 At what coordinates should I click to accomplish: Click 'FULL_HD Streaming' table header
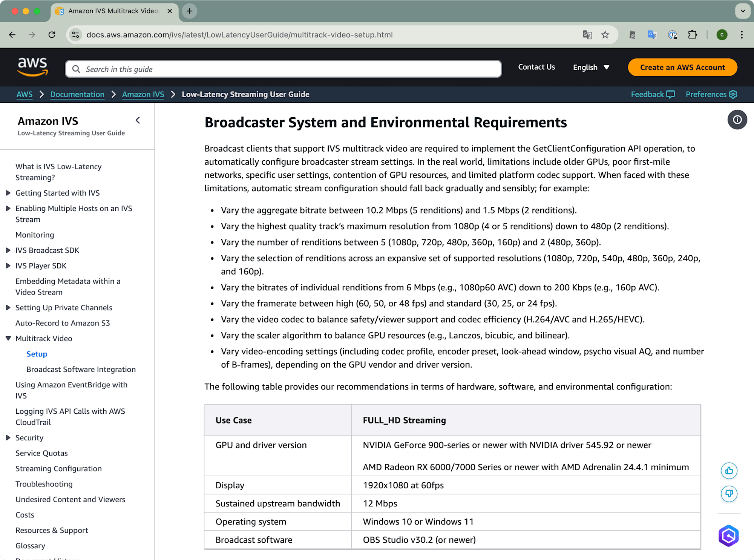click(526, 420)
